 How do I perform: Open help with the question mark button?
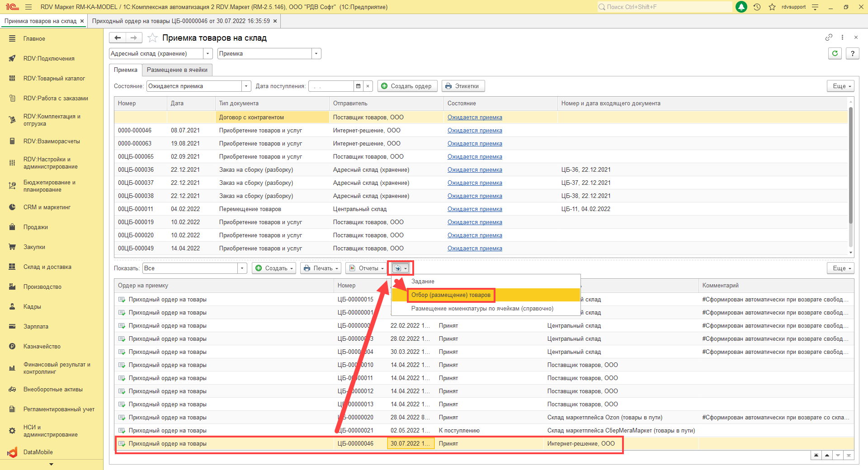coord(853,53)
